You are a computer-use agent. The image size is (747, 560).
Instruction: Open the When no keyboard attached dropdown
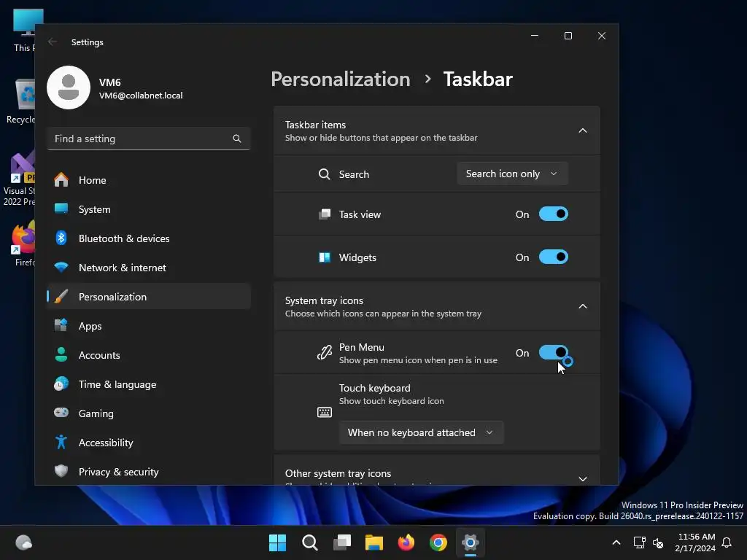(x=421, y=432)
